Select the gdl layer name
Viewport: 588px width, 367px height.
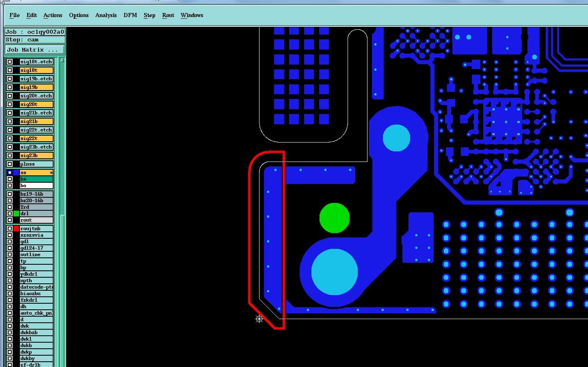click(36, 242)
